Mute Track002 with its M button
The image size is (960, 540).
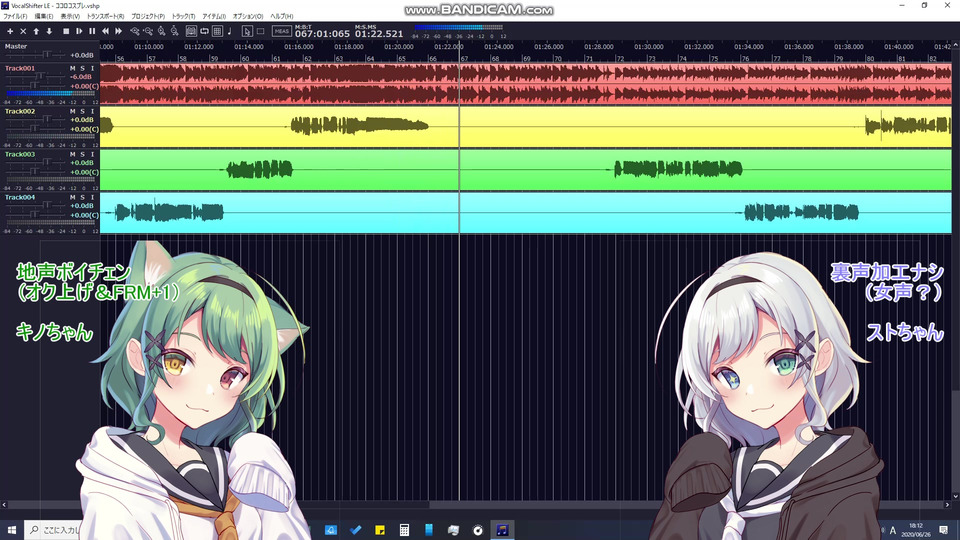tap(73, 111)
